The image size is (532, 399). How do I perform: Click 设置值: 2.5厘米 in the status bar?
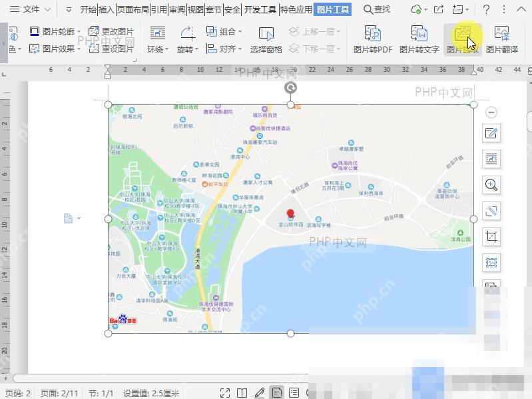pos(151,393)
